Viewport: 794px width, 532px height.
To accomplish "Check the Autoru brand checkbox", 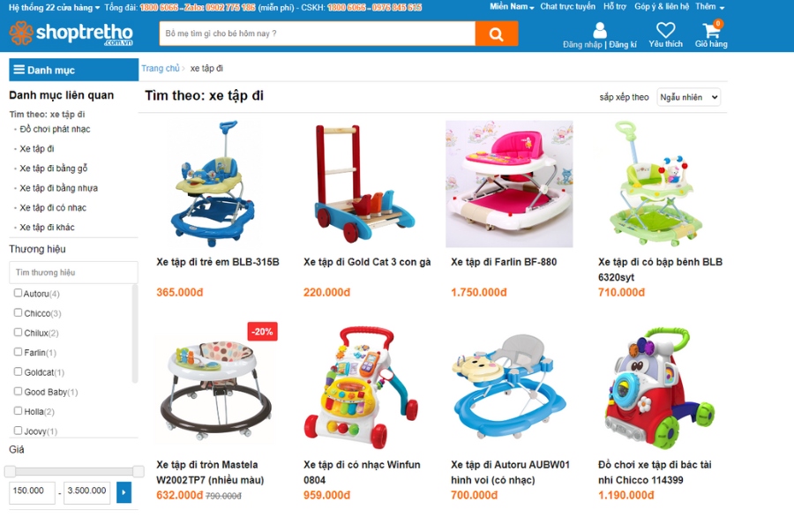I will 19,293.
